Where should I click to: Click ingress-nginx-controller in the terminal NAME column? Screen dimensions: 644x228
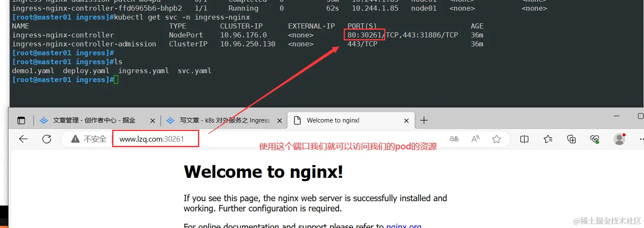coord(63,35)
